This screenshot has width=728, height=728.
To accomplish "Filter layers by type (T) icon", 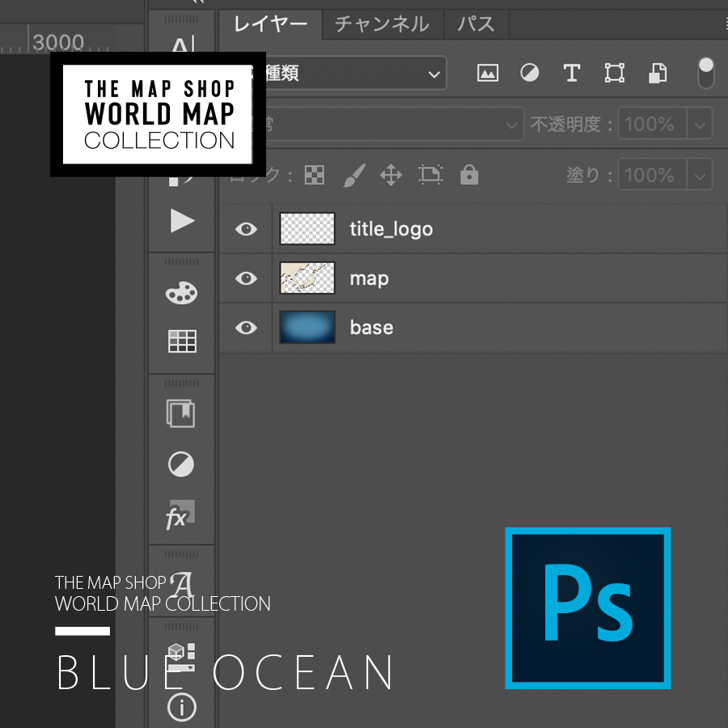I will point(572,73).
